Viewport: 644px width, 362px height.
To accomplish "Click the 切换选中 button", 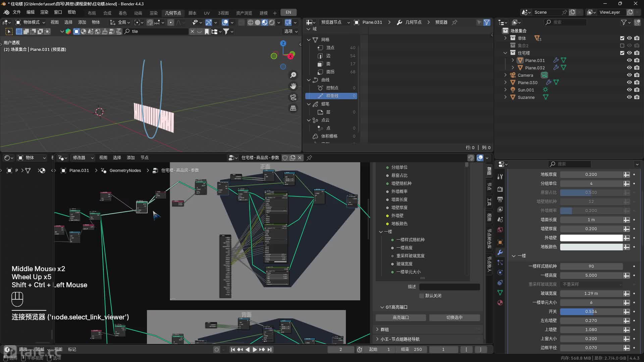I will pos(454,317).
